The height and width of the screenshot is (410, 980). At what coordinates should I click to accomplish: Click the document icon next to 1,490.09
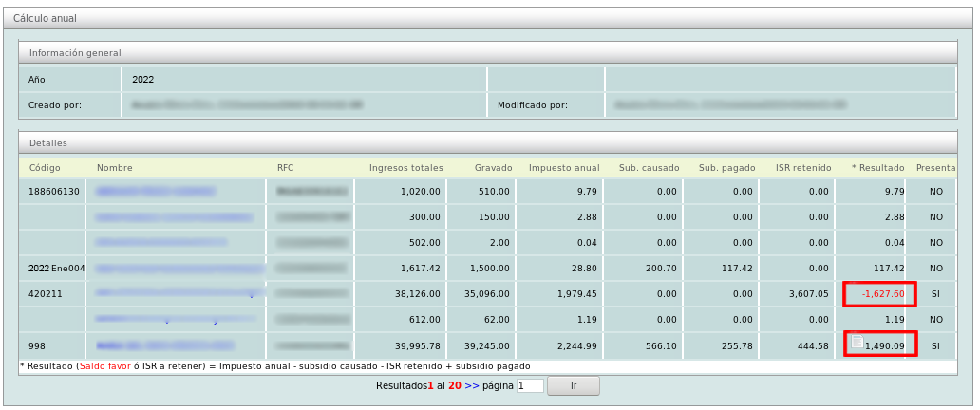(x=857, y=342)
